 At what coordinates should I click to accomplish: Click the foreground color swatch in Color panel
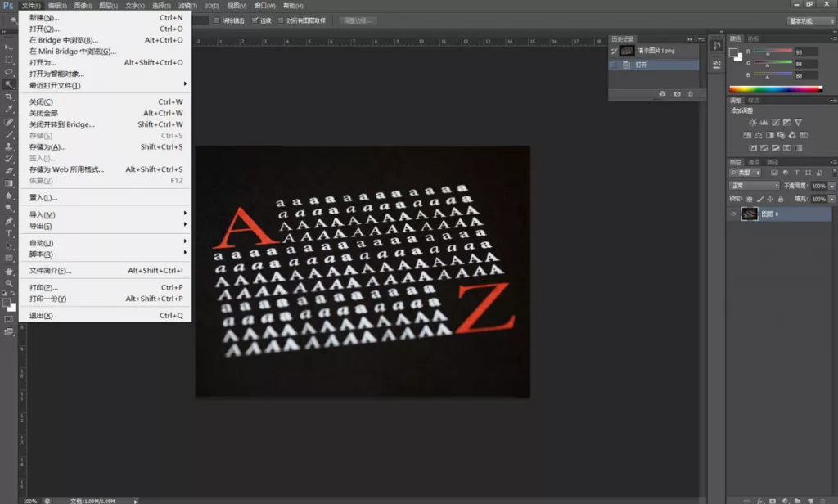click(x=733, y=52)
